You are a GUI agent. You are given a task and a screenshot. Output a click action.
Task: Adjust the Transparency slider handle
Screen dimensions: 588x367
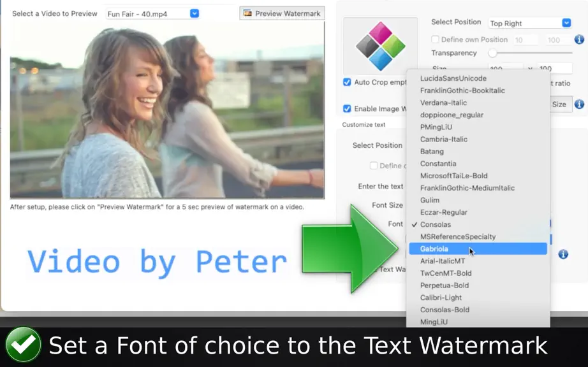[x=493, y=53]
